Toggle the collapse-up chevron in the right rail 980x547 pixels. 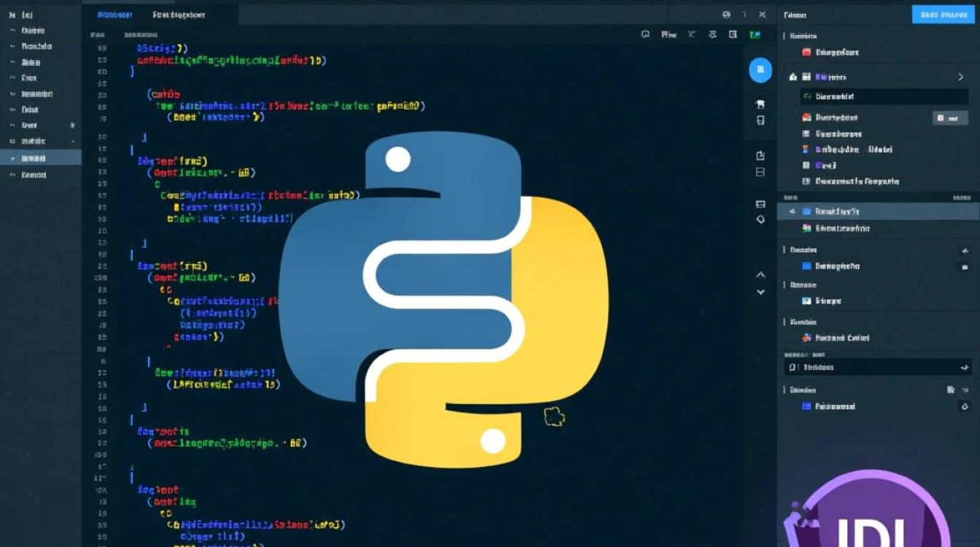pos(761,275)
